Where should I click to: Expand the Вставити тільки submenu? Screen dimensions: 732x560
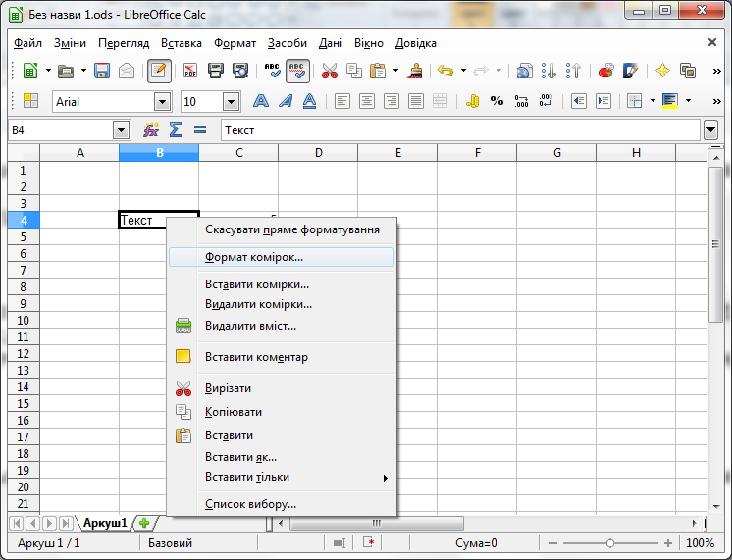coord(282,477)
